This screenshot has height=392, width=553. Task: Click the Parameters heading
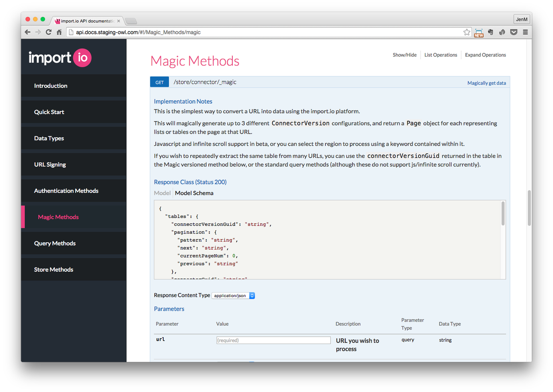point(169,309)
